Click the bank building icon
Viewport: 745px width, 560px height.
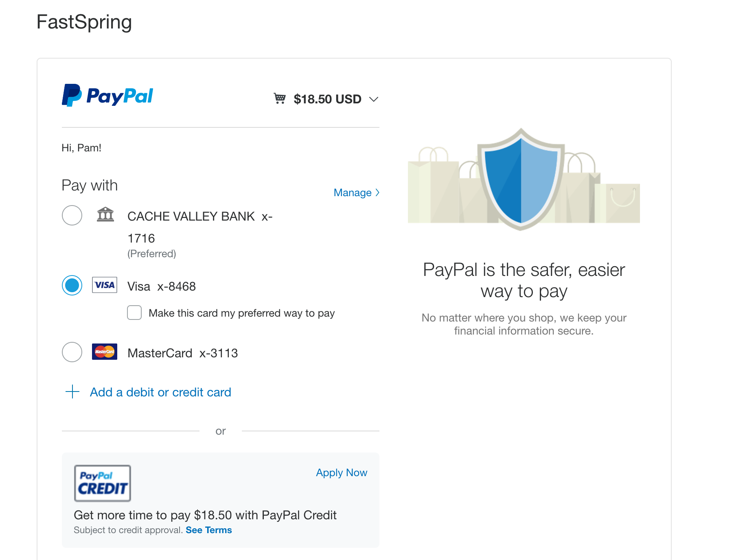click(x=105, y=214)
